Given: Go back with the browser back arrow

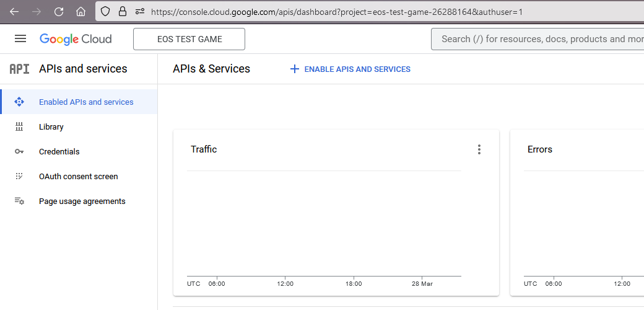Looking at the screenshot, I should pyautogui.click(x=14, y=12).
